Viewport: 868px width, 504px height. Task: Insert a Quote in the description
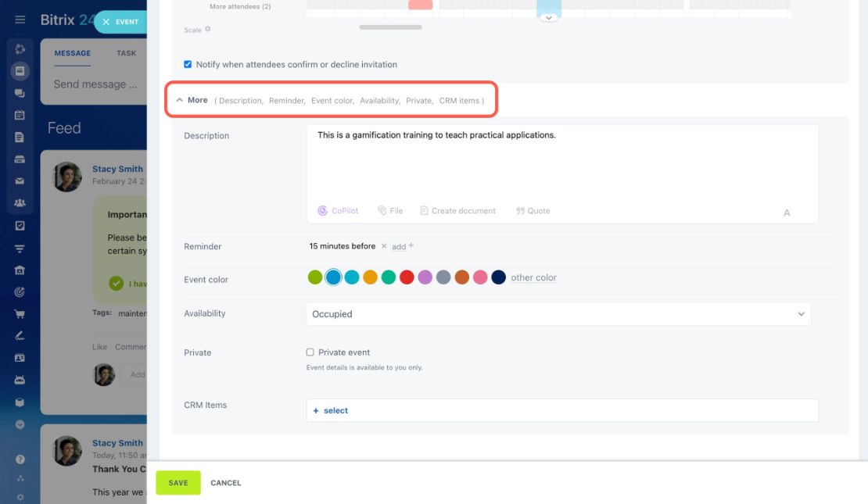coord(533,211)
